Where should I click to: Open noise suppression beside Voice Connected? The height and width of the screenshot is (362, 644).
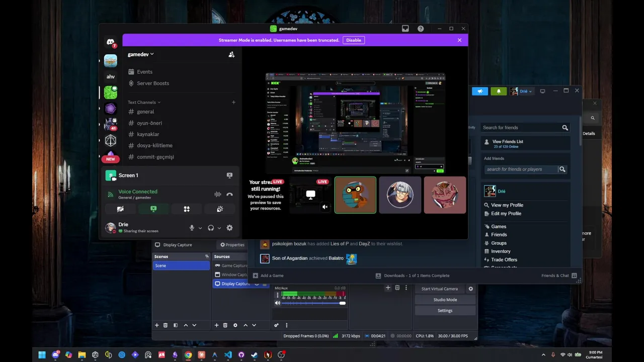click(x=218, y=194)
